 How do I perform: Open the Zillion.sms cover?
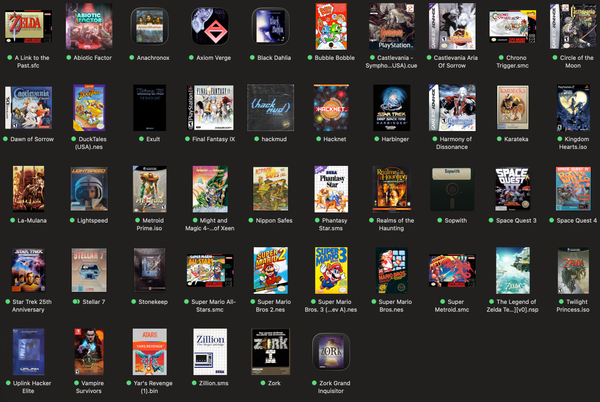tap(210, 352)
